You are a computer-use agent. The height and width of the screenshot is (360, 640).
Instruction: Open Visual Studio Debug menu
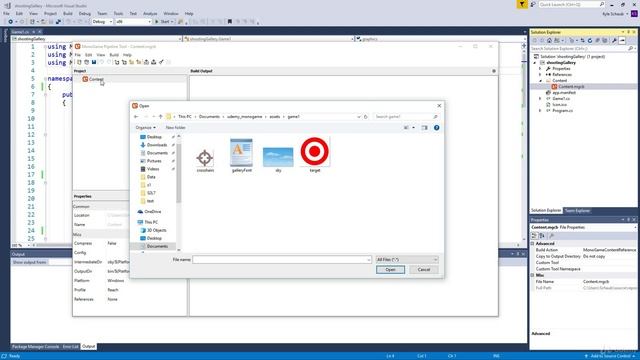(84, 13)
